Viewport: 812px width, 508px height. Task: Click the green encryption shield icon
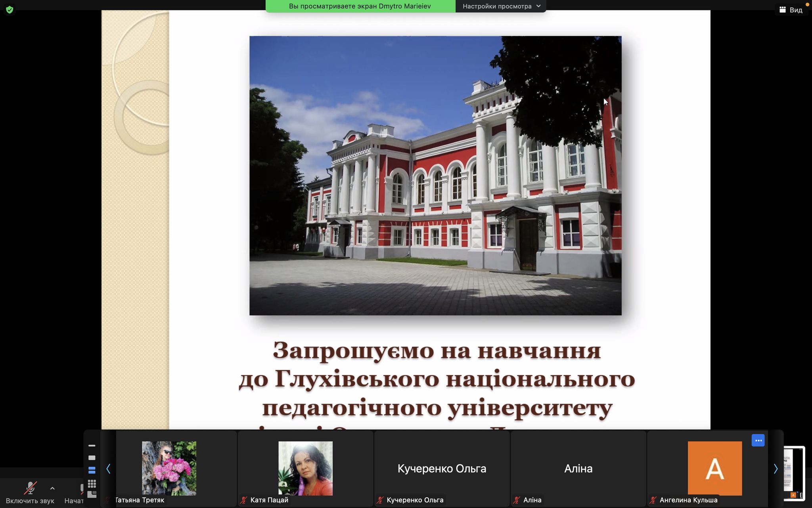(10, 10)
